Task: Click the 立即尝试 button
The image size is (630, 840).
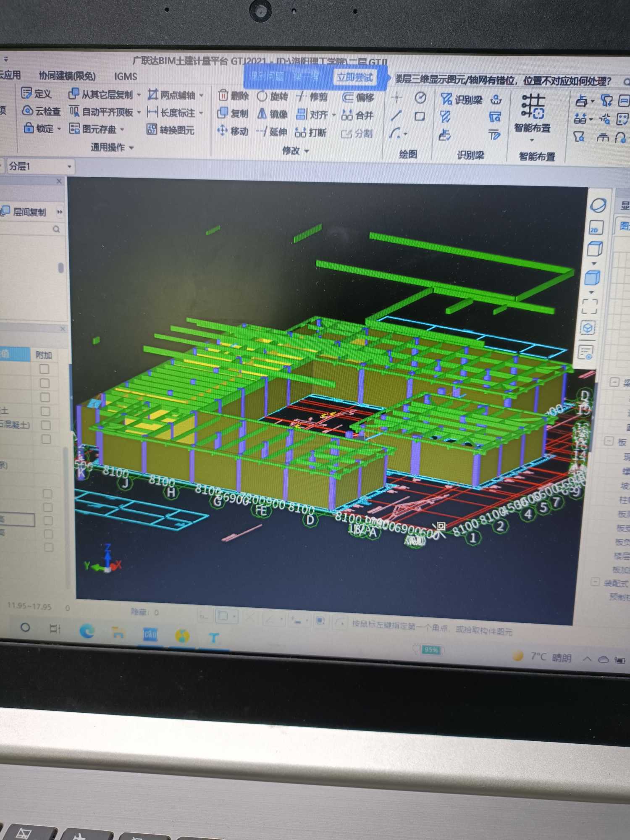Action: (355, 77)
